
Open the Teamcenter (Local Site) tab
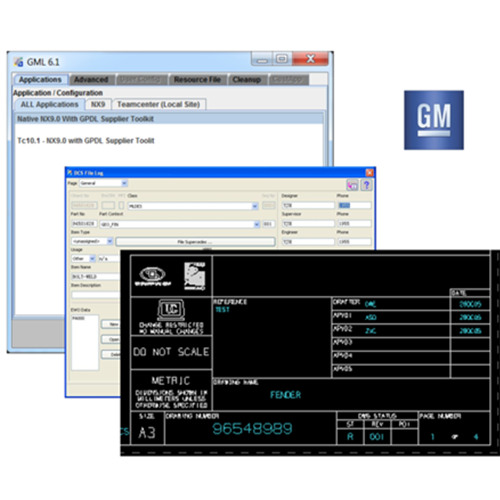tap(159, 104)
